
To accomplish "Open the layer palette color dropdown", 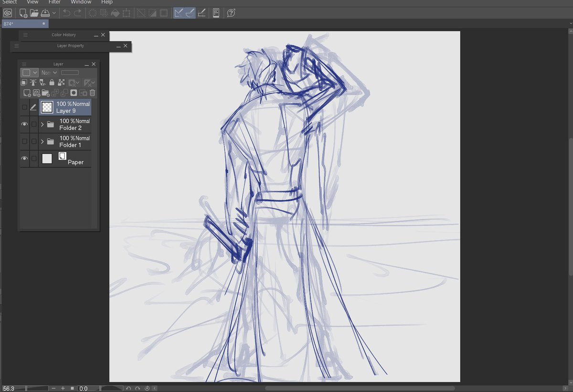I will coord(30,73).
